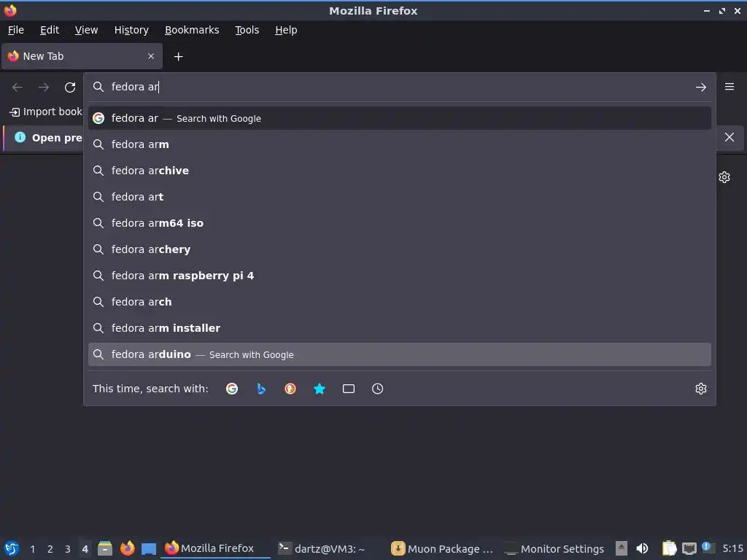Click the Go arrow in the address bar
Screen dimensions: 747x560
[700, 87]
